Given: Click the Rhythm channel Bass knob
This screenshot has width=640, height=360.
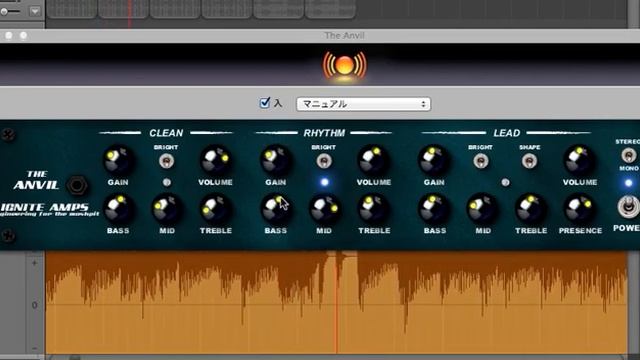Looking at the screenshot, I should pyautogui.click(x=276, y=209).
